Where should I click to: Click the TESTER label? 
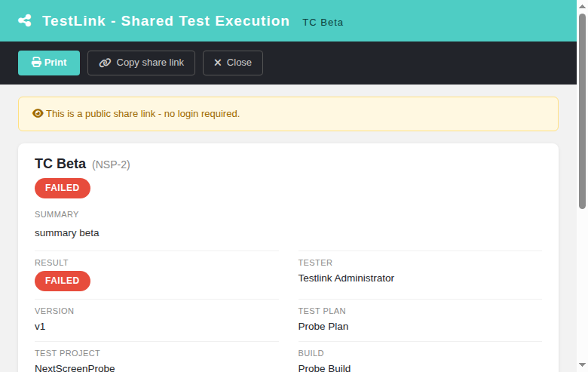315,263
